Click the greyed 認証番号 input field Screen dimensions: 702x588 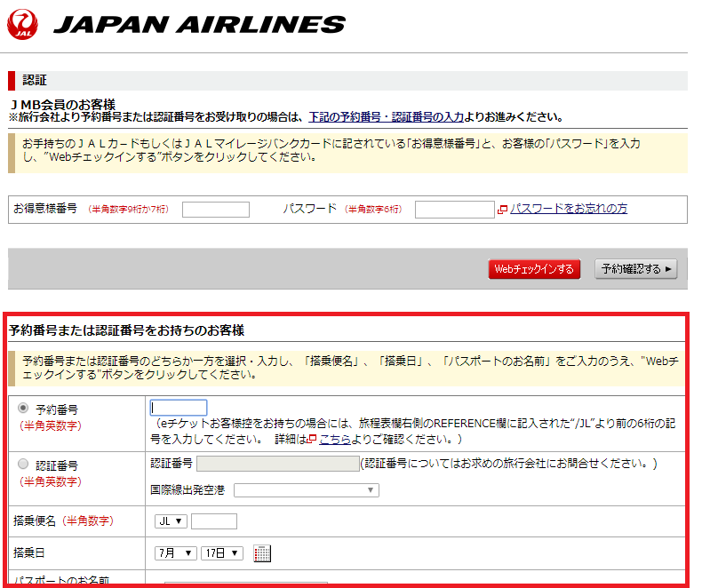[x=278, y=464]
